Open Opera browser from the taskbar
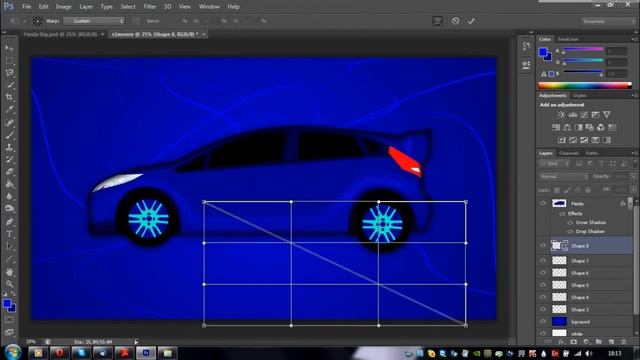Viewport: 640px width, 360px height. click(x=59, y=353)
